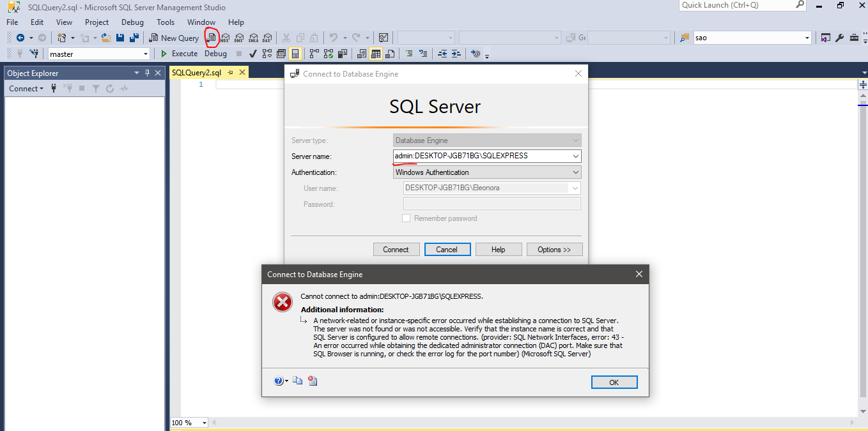Open the New Project dropdown arrow

point(72,38)
